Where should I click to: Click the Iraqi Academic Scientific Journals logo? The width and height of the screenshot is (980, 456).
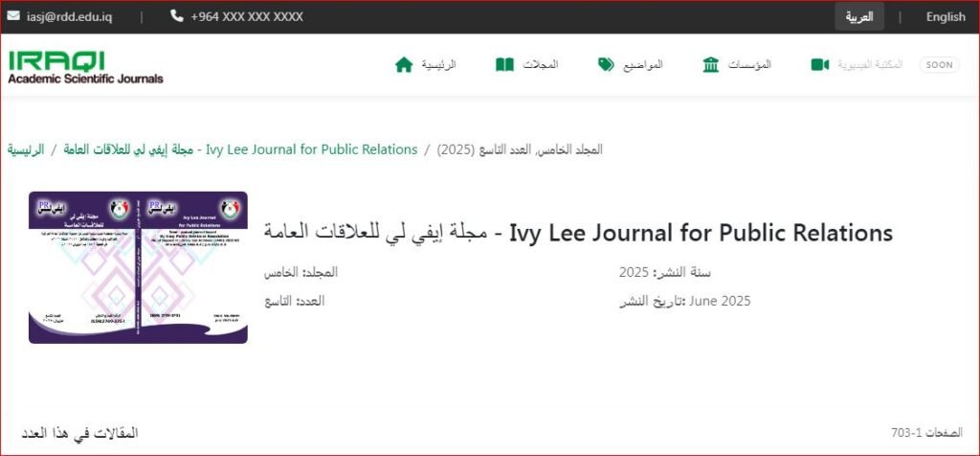[x=85, y=66]
